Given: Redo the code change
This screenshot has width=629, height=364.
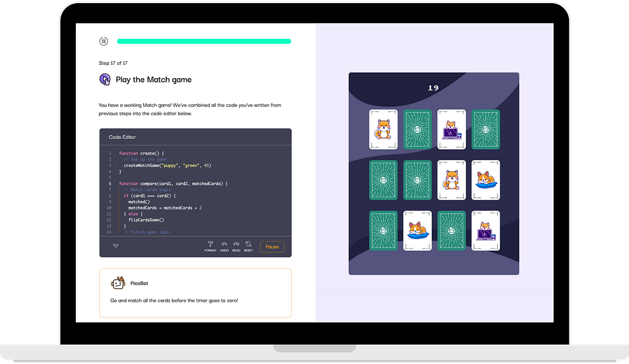Looking at the screenshot, I should (236, 246).
